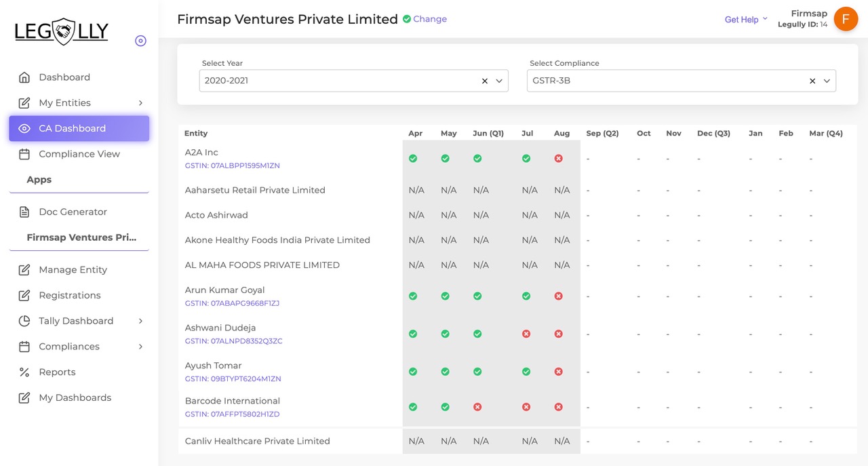Image resolution: width=868 pixels, height=466 pixels.
Task: Open GSTIN 07ALBPP1595M1ZN link
Action: [232, 166]
